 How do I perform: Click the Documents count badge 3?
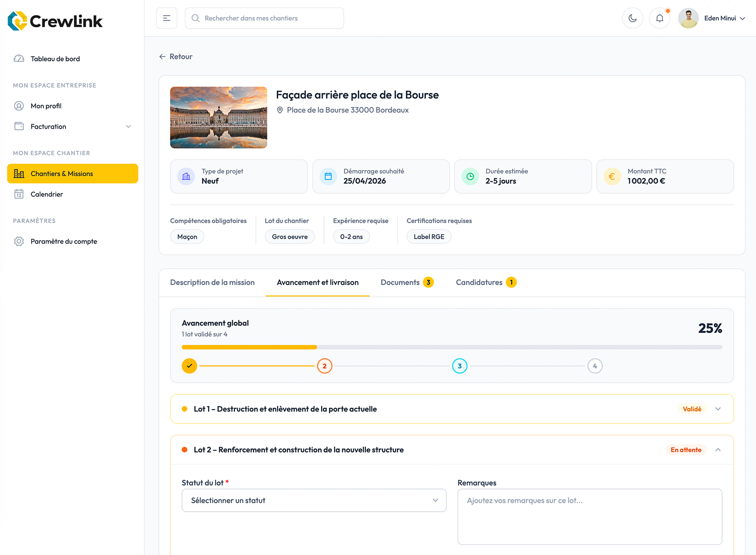point(428,283)
